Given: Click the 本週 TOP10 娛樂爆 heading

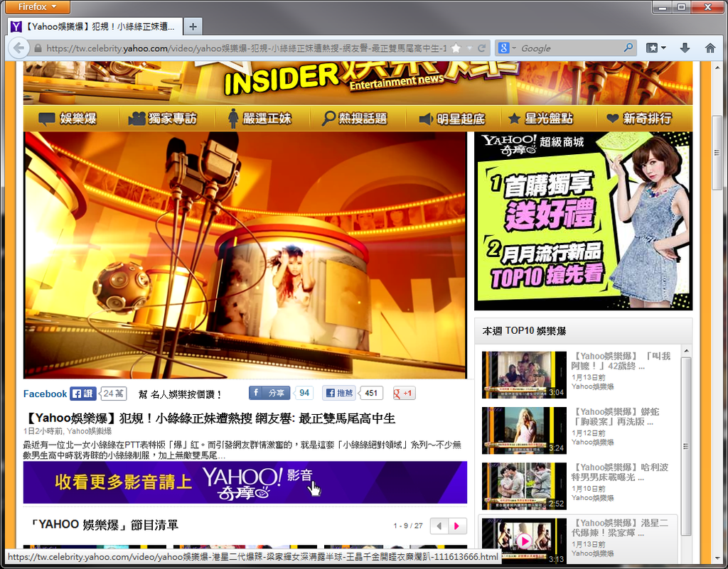Looking at the screenshot, I should (x=524, y=330).
